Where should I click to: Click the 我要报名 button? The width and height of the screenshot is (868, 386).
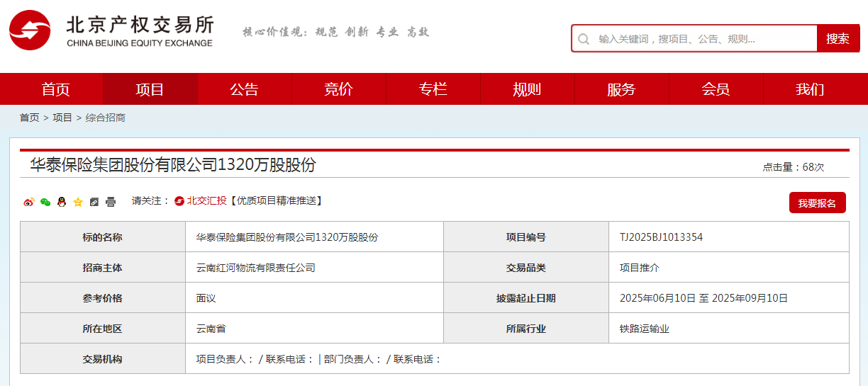[x=817, y=203]
